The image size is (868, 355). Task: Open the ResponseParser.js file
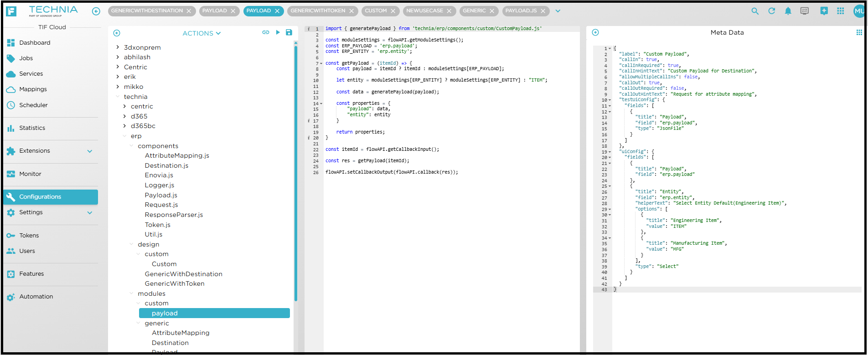174,215
